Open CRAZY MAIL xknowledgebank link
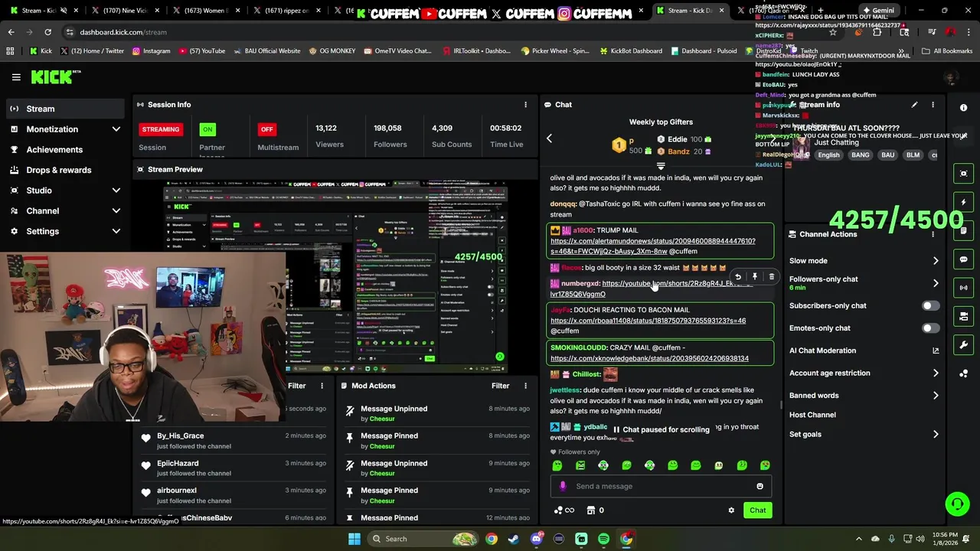This screenshot has height=551, width=980. tap(649, 358)
